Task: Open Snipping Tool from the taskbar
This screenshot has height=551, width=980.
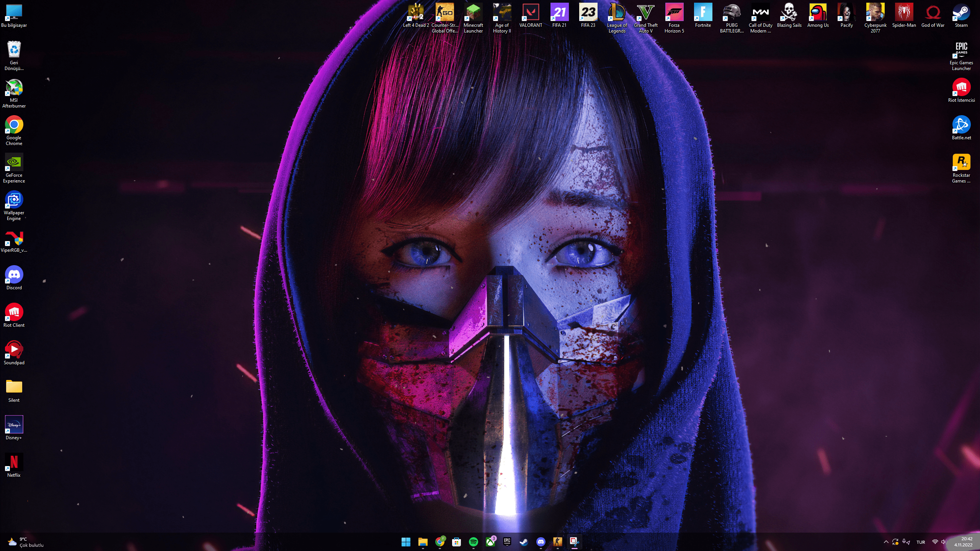Action: point(574,542)
